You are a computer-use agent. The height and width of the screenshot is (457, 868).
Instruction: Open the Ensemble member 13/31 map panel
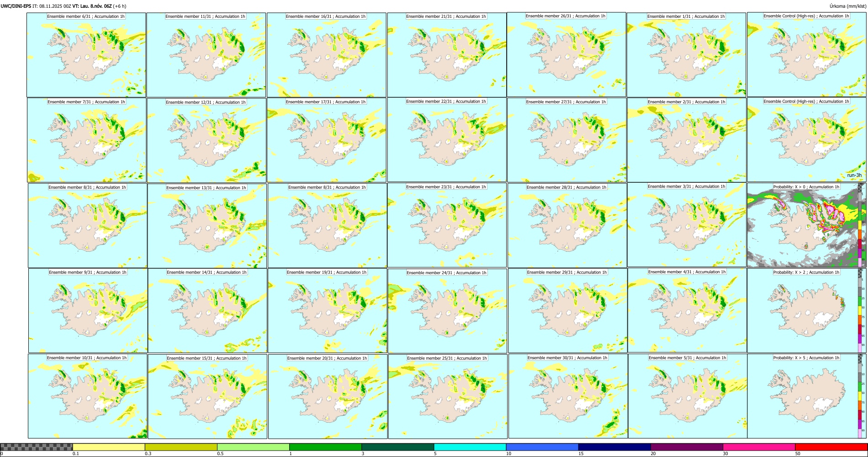pos(207,226)
